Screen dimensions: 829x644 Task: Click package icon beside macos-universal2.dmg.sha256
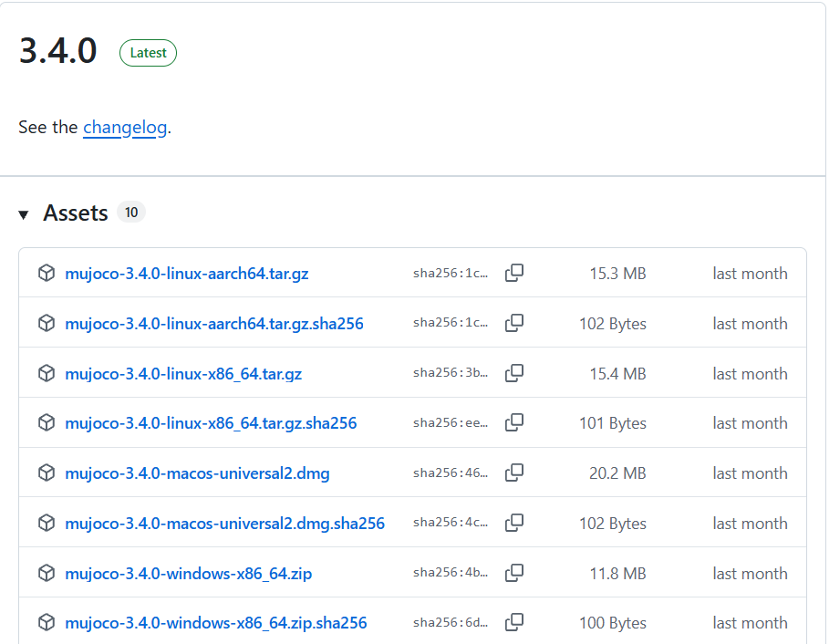pos(47,523)
